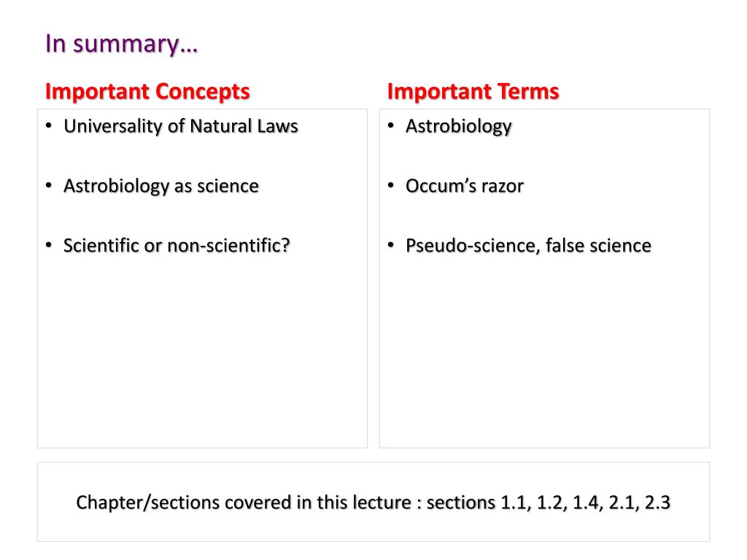Click bullet point before Scientific or non-scientific
Screen dimensions: 747x560
49,245
